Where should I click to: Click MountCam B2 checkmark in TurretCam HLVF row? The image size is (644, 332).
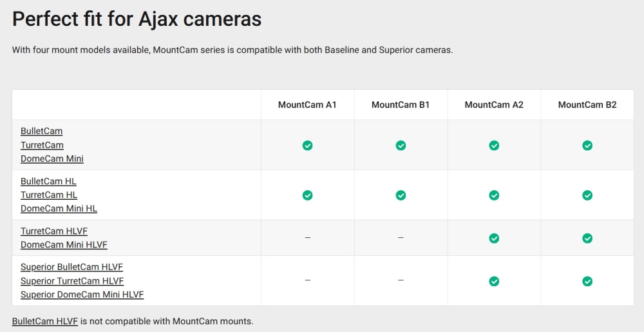[587, 238]
